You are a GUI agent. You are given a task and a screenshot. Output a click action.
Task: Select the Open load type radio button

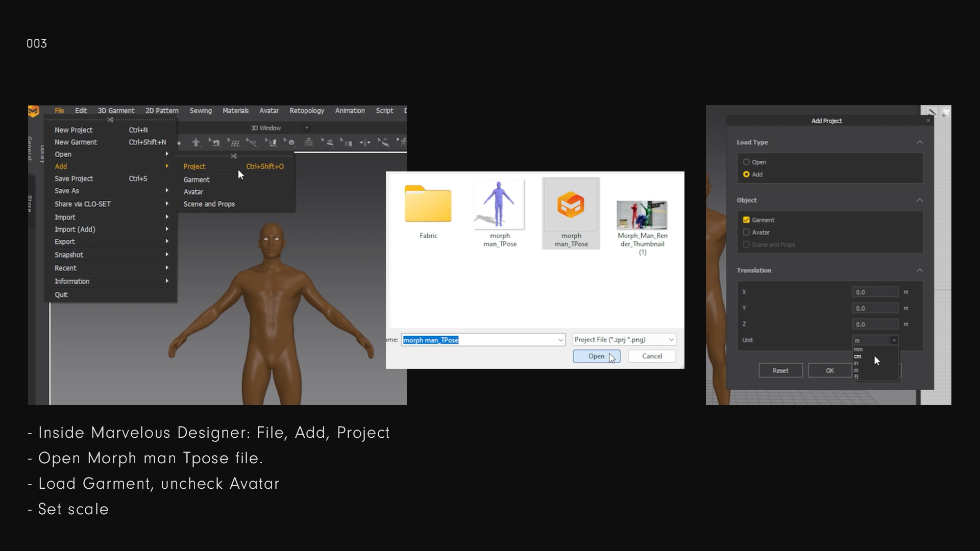click(746, 162)
